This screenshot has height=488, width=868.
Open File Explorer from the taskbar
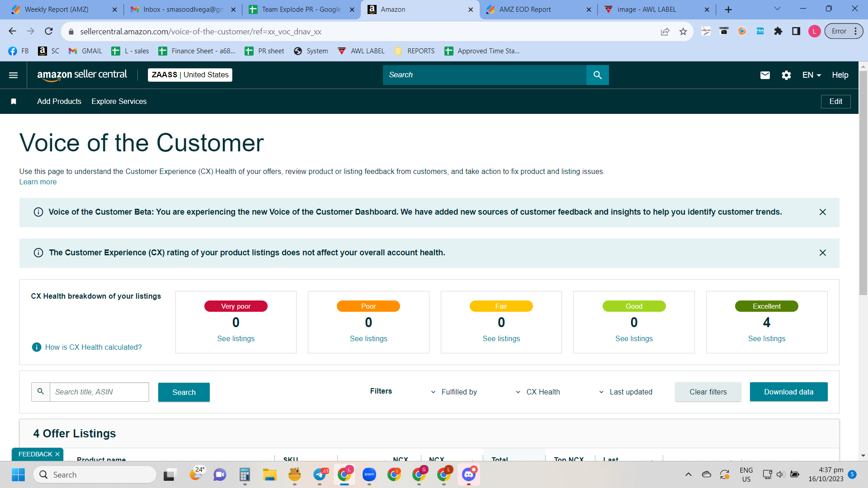[x=269, y=474]
